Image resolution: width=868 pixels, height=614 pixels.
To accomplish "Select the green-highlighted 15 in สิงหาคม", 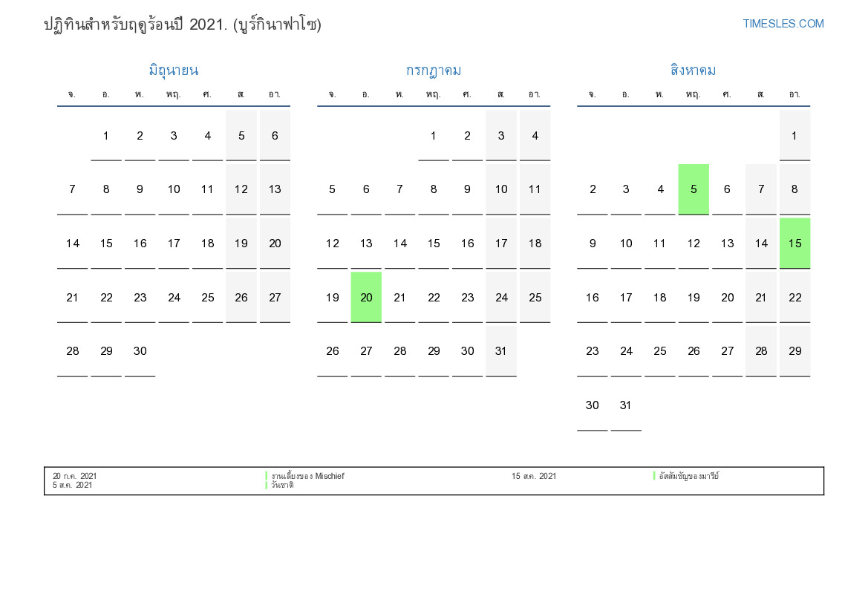I will (x=794, y=244).
